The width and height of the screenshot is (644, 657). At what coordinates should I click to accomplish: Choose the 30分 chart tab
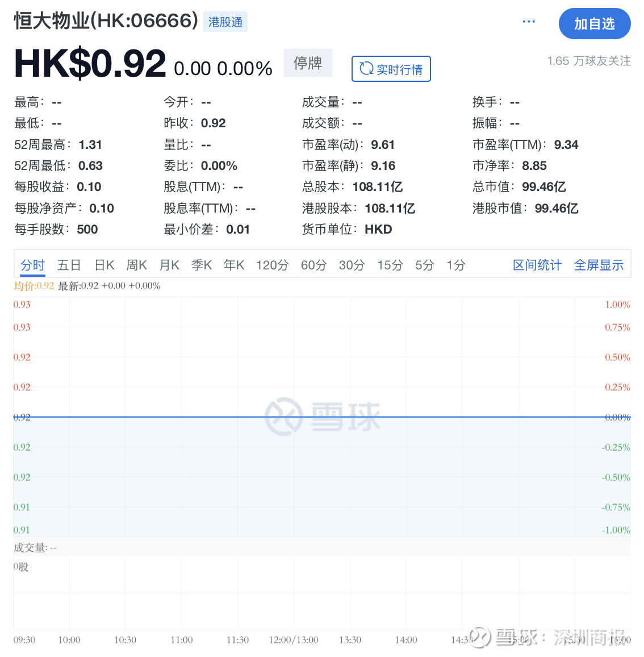[352, 265]
